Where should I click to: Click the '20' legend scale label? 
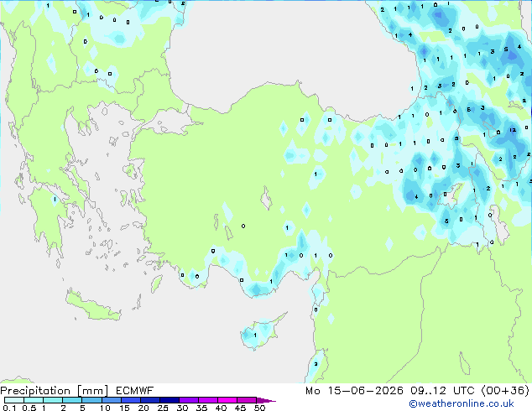[x=143, y=408]
